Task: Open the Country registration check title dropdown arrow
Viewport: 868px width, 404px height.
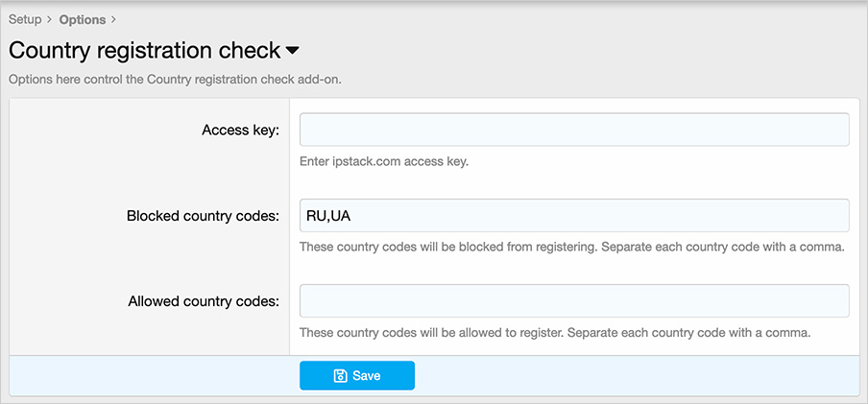Action: [x=293, y=50]
